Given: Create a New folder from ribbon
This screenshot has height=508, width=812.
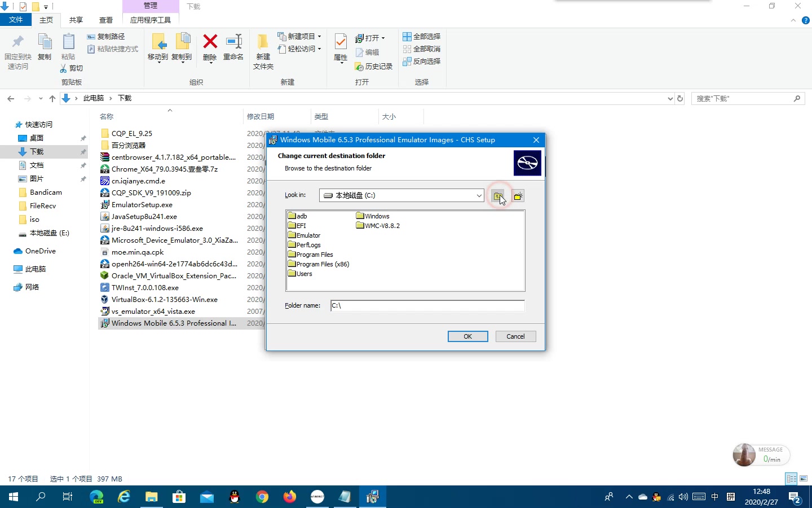Looking at the screenshot, I should pyautogui.click(x=263, y=52).
